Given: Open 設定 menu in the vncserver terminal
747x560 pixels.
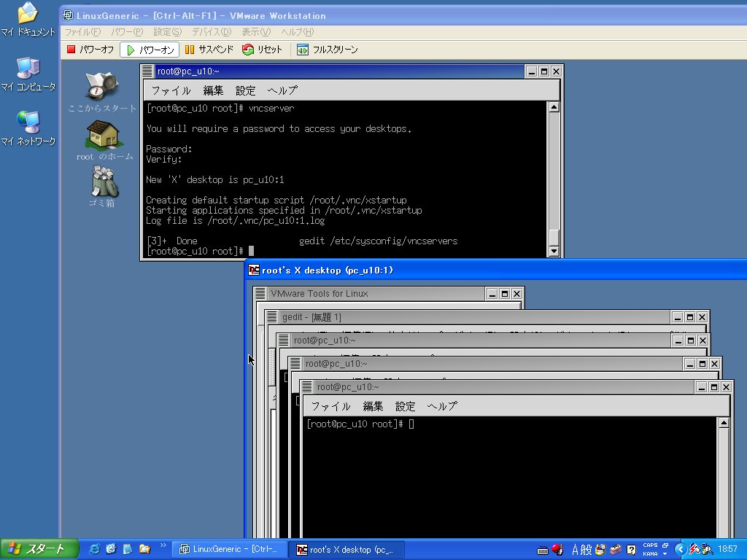Looking at the screenshot, I should click(245, 90).
